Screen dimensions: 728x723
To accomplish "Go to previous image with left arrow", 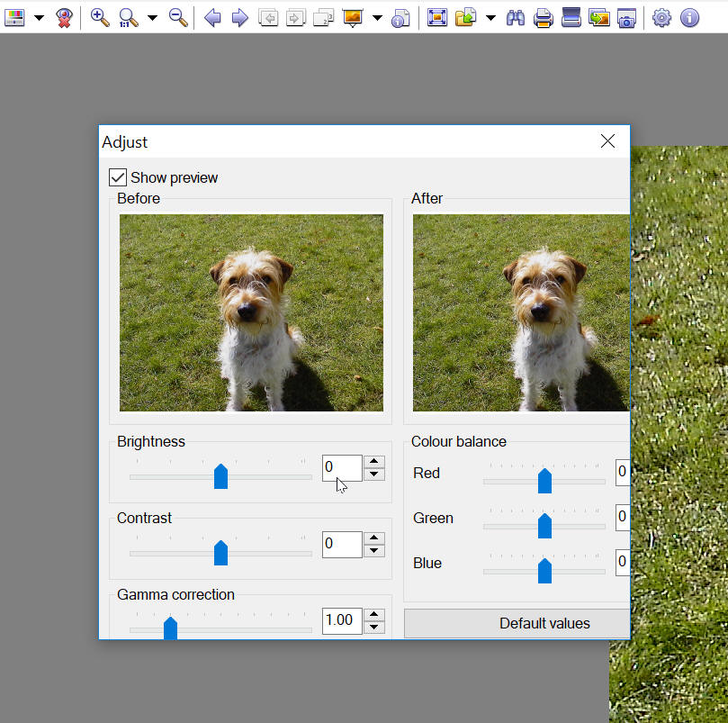I will 212,17.
